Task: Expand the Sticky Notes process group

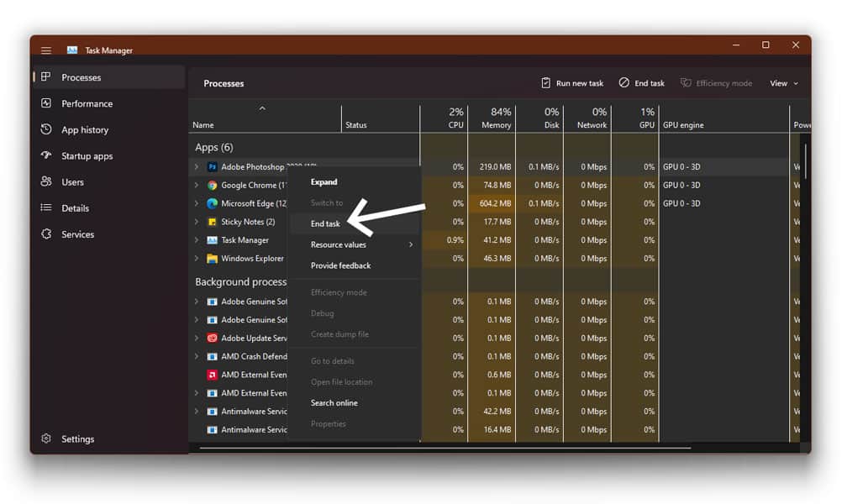Action: (x=197, y=222)
